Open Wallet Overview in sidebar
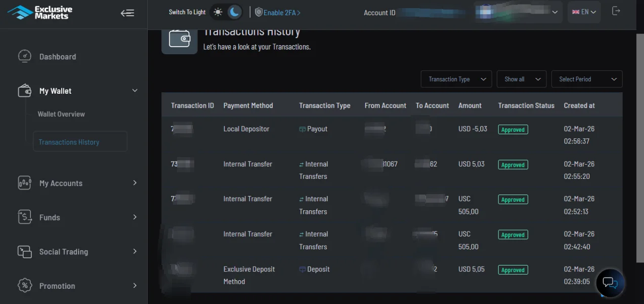Viewport: 644px width, 304px height. pos(61,114)
